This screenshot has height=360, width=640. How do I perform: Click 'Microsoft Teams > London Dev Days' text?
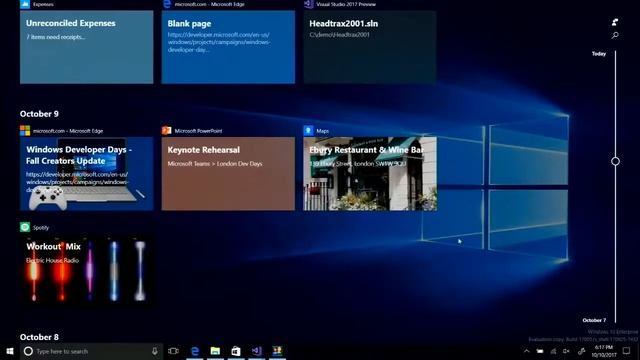pos(215,164)
